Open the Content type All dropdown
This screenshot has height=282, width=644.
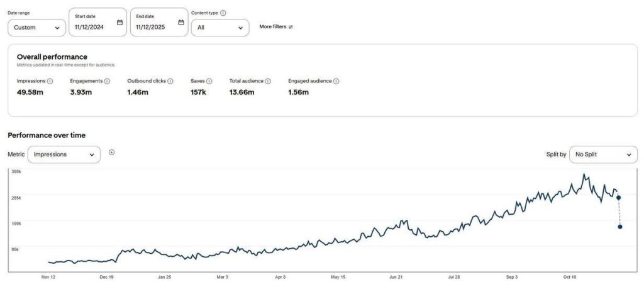coord(220,28)
